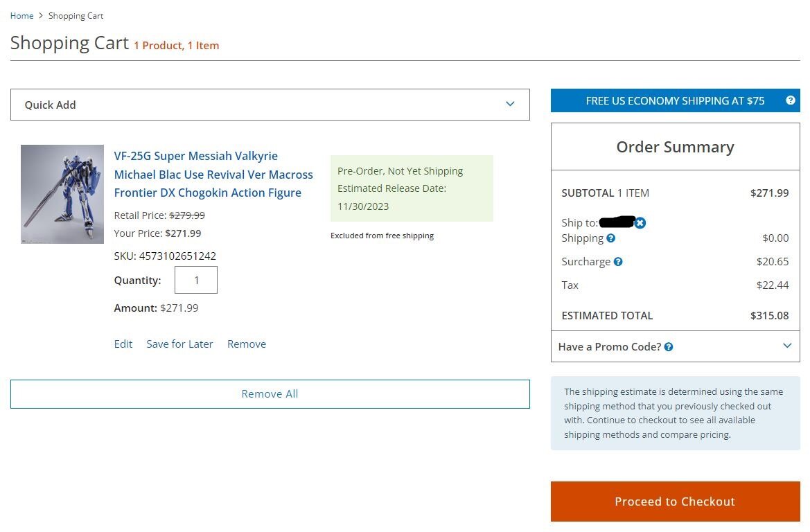The width and height of the screenshot is (810, 532).
Task: Click the Shopping Cart breadcrumb text
Action: click(76, 16)
